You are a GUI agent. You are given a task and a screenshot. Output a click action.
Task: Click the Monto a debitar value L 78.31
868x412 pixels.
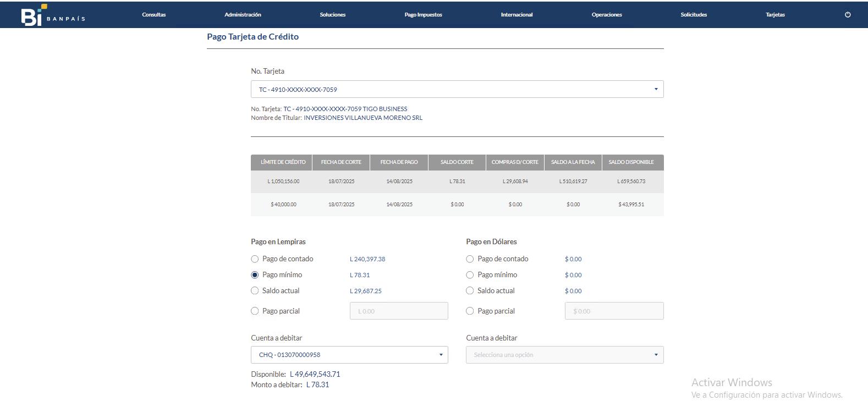tap(317, 385)
